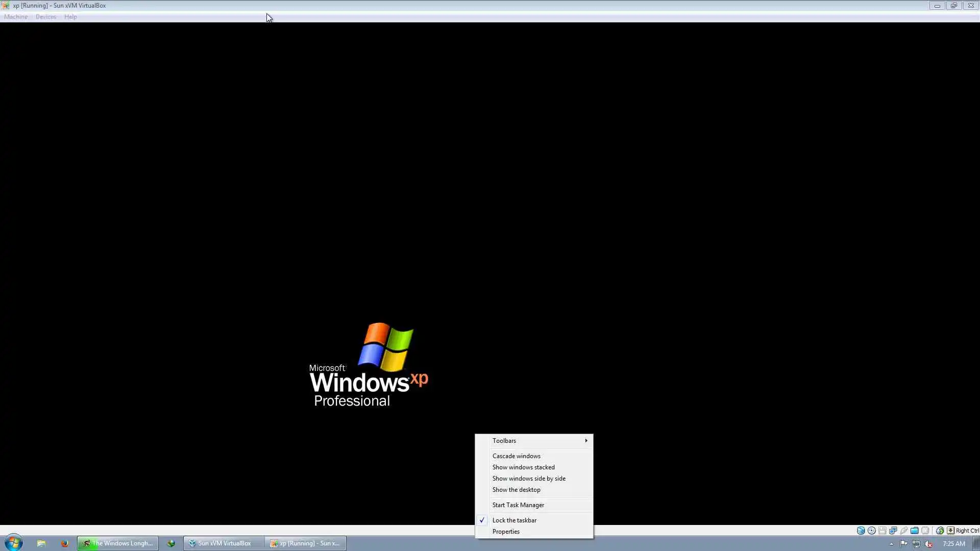Click the USB device status icon
Image resolution: width=980 pixels, height=551 pixels.
click(903, 531)
